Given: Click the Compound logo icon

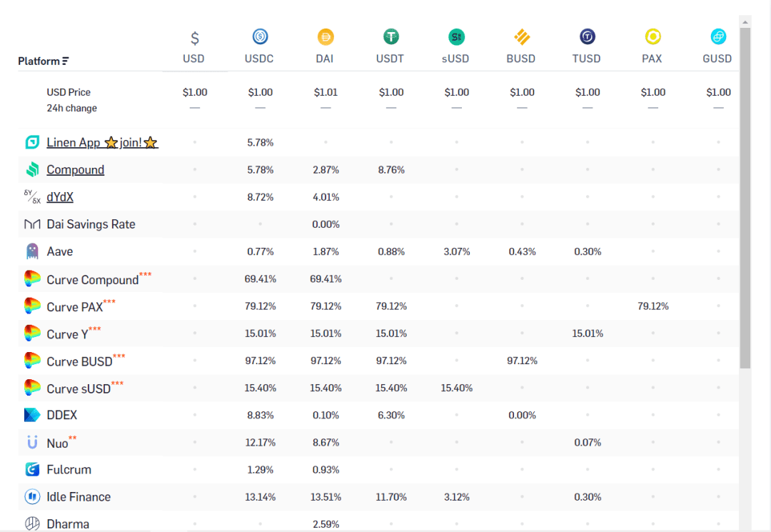Looking at the screenshot, I should click(32, 169).
